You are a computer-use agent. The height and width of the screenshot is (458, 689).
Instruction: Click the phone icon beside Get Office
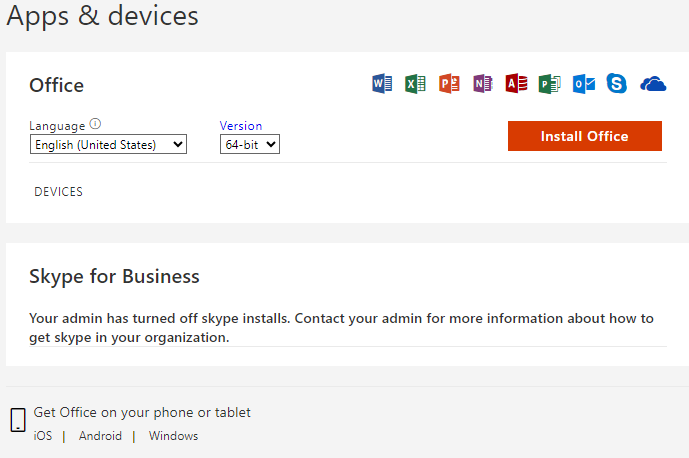point(18,420)
